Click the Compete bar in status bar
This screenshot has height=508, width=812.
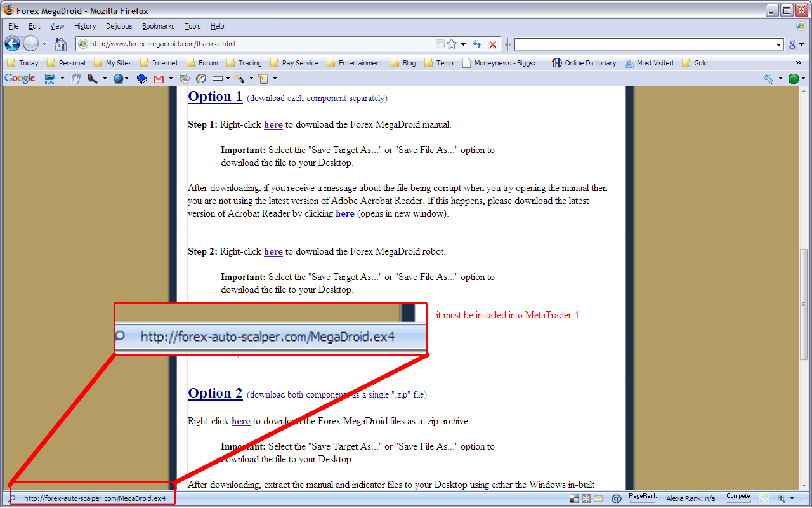tap(738, 498)
